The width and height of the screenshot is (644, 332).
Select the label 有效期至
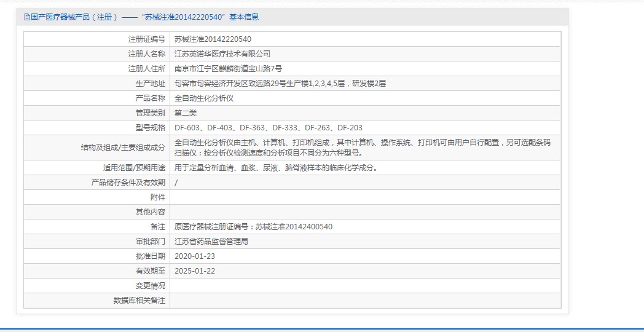click(151, 272)
